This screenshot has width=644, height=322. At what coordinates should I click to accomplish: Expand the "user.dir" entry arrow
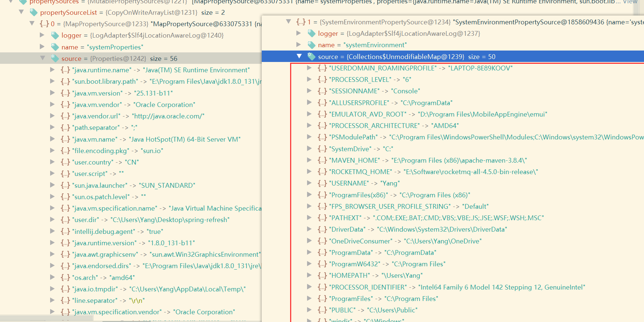(52, 219)
